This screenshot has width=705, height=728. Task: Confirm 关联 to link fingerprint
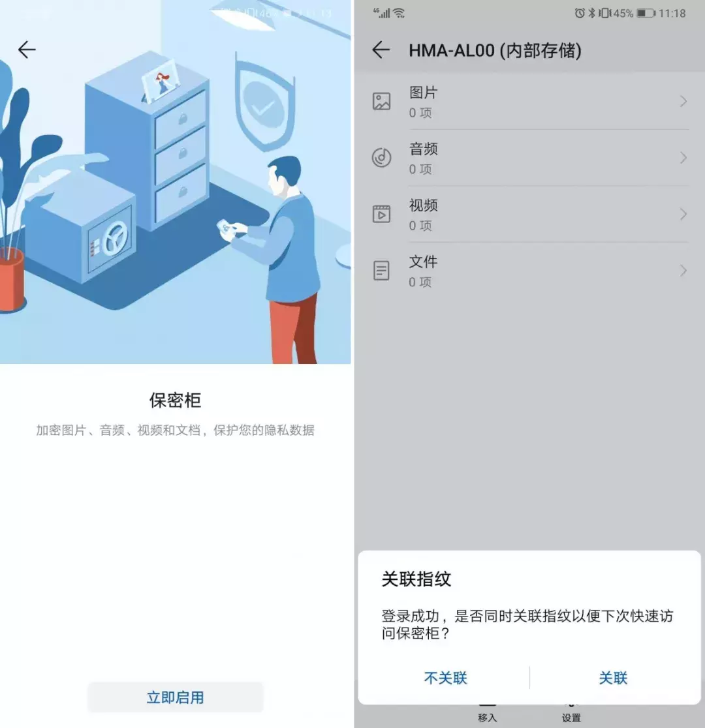tap(613, 678)
